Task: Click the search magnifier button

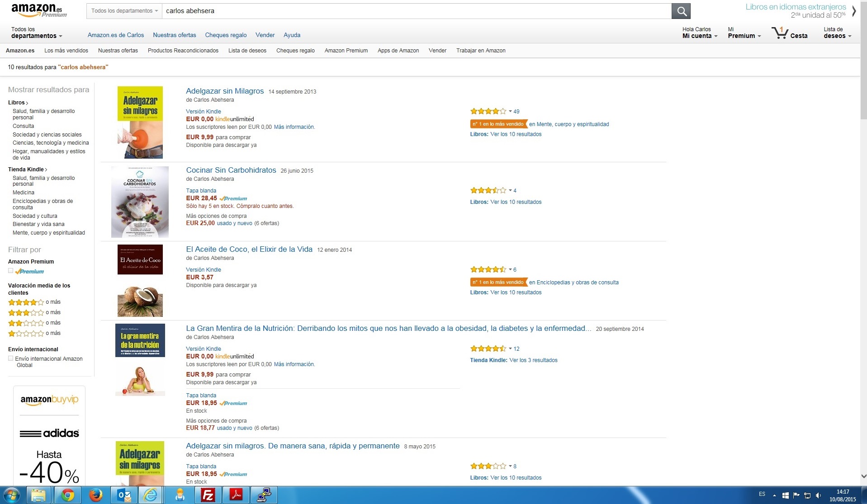Action: point(681,11)
